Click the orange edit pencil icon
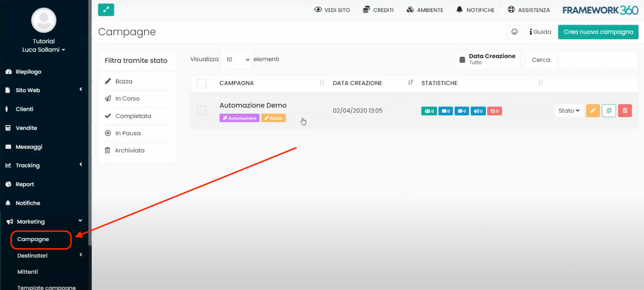This screenshot has height=290, width=644. point(593,111)
